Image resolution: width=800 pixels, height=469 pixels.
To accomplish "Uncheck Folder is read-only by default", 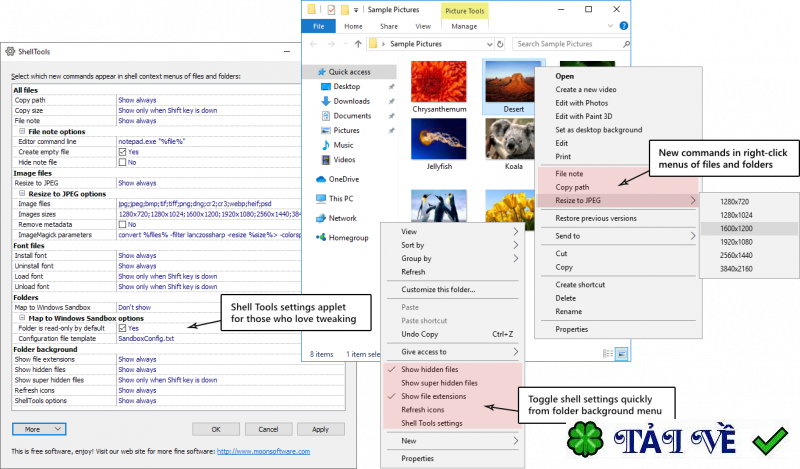I will coord(123,327).
